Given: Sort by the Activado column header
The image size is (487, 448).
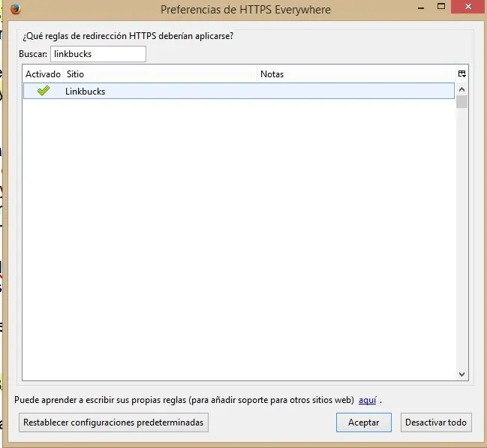Looking at the screenshot, I should click(x=43, y=74).
